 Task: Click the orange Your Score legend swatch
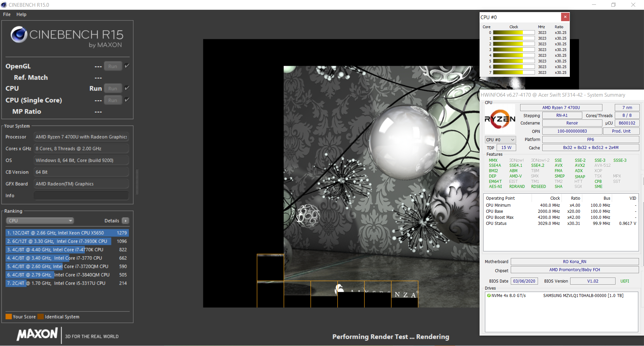point(9,316)
